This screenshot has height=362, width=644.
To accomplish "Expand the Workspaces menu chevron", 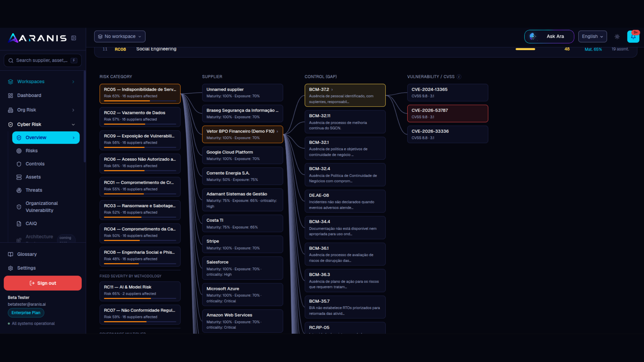I will pos(73,82).
